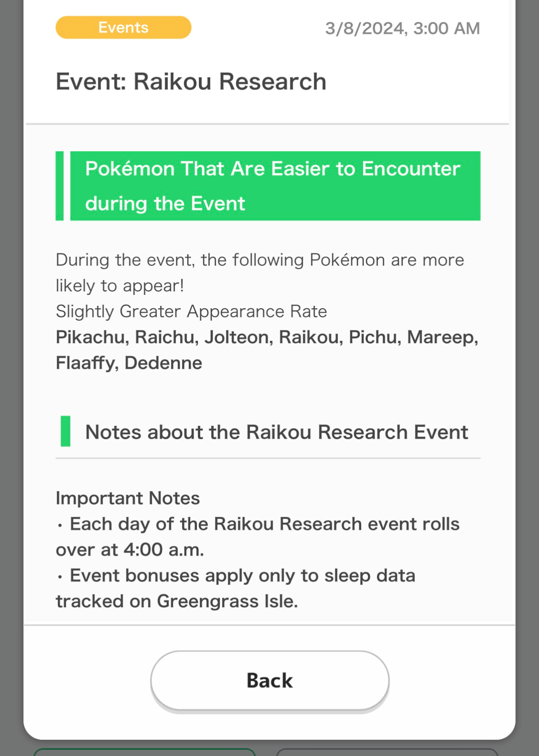Select Notes about the Raikou Research Event heading
Image resolution: width=539 pixels, height=756 pixels.
click(276, 432)
